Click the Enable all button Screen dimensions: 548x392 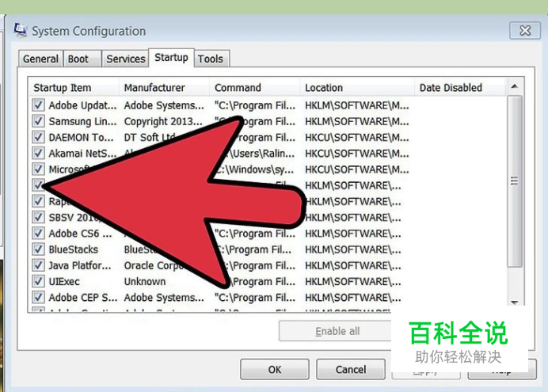point(337,331)
